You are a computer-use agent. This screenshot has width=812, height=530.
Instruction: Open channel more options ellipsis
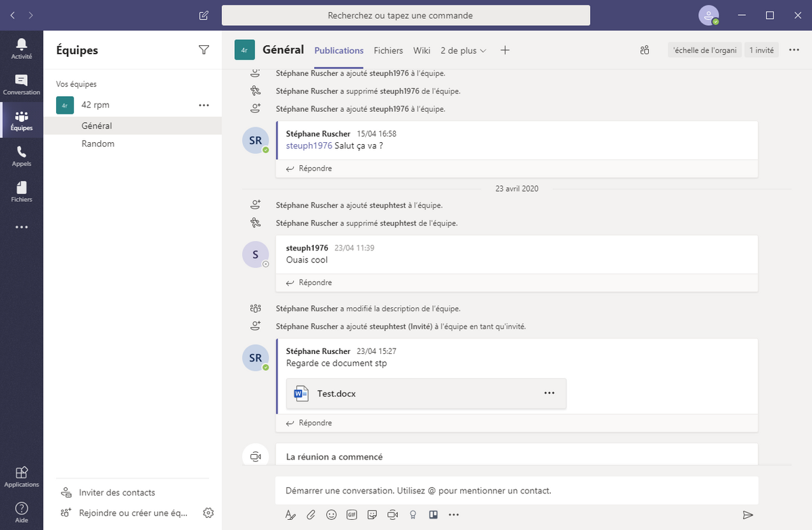[x=794, y=50]
